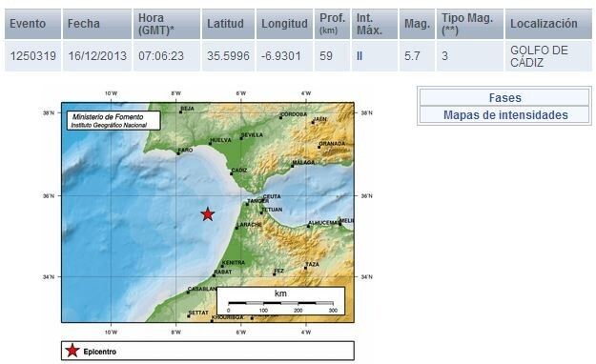Image resolution: width=596 pixels, height=364 pixels.
Task: Select the GOLFO DE CÁDIZ location cell
Action: [548, 56]
